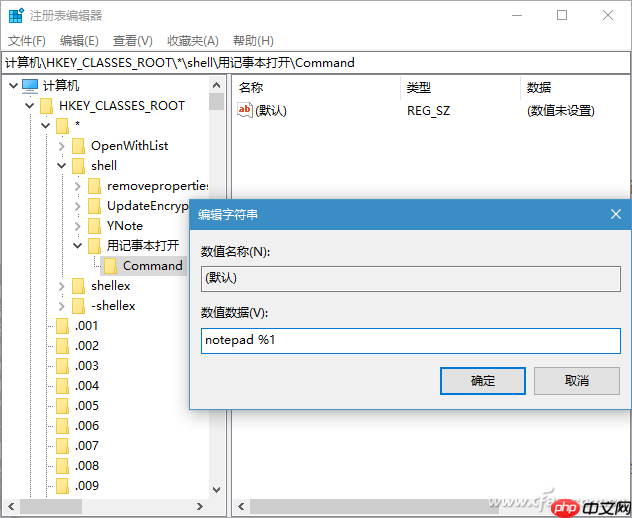
Task: Click the UpdateEncryp folder icon
Action: [95, 206]
